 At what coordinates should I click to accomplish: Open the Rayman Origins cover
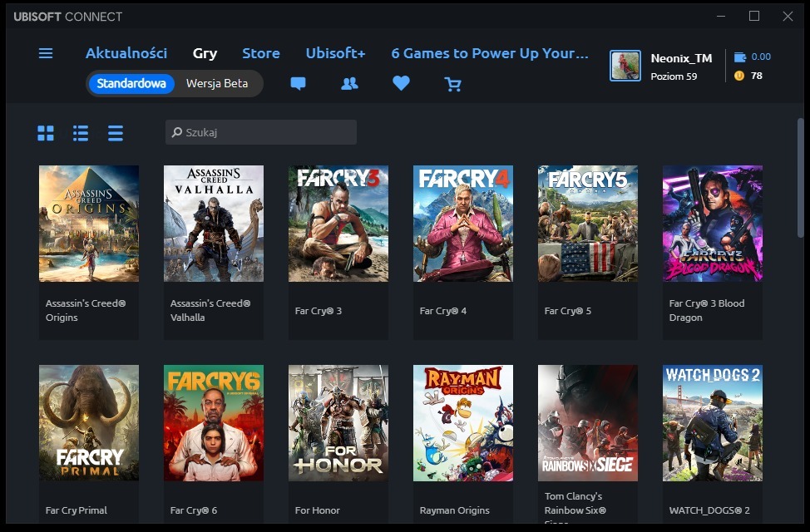click(x=463, y=423)
